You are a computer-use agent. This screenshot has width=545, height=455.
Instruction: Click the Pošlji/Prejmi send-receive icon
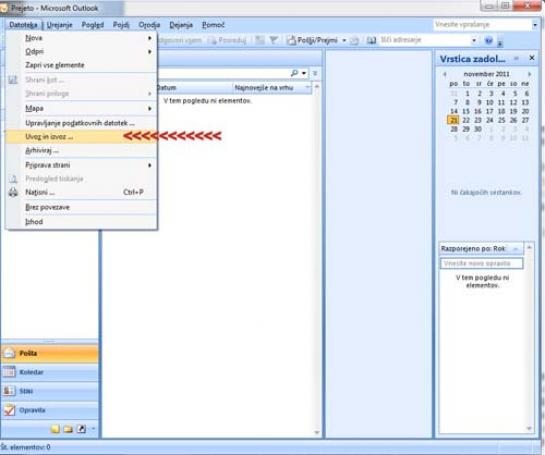[292, 40]
